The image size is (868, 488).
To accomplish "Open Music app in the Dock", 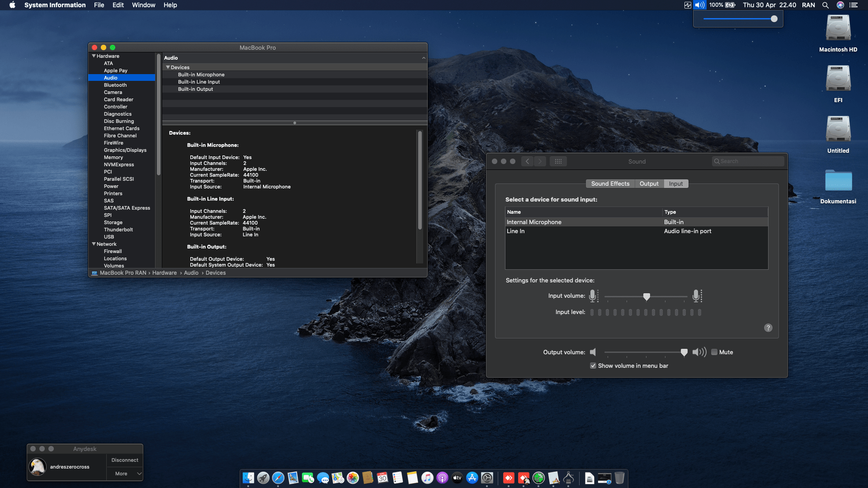I will 427,478.
